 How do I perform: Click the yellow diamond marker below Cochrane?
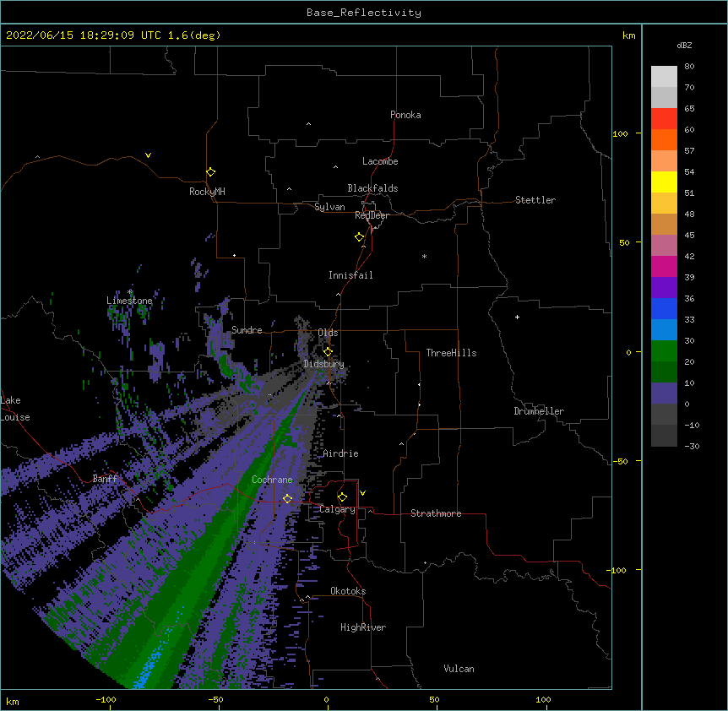287,498
